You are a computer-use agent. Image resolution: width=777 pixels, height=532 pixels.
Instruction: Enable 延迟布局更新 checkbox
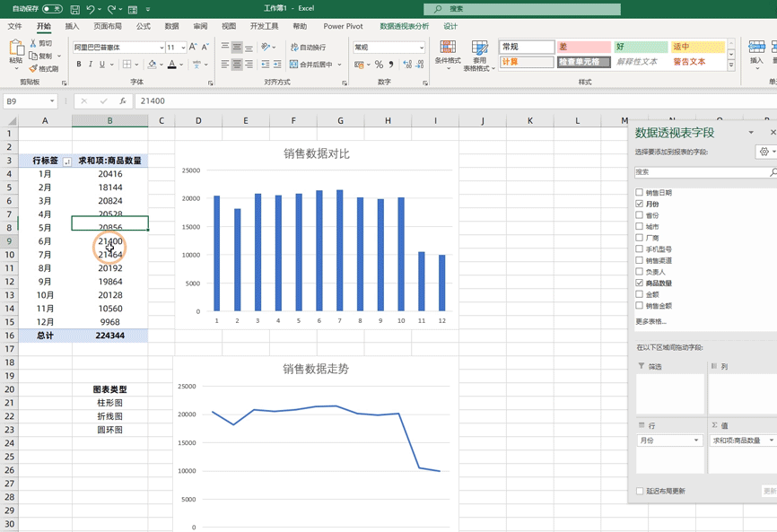tap(640, 491)
